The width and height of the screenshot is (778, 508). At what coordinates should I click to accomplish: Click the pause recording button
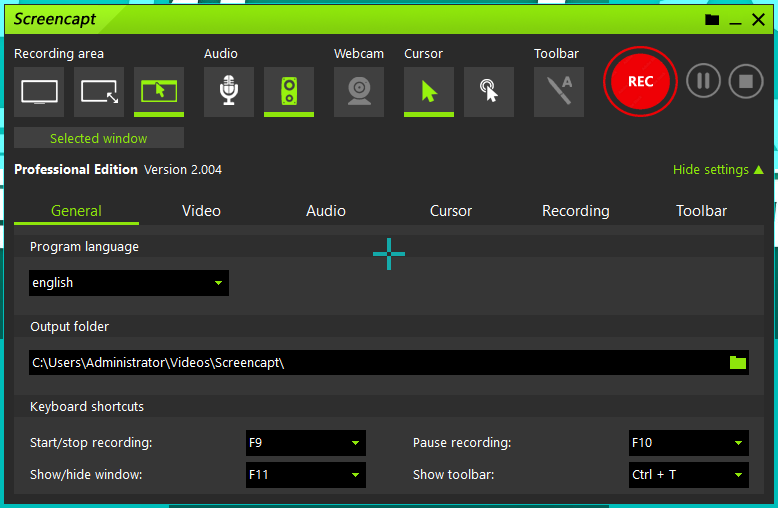[x=703, y=81]
